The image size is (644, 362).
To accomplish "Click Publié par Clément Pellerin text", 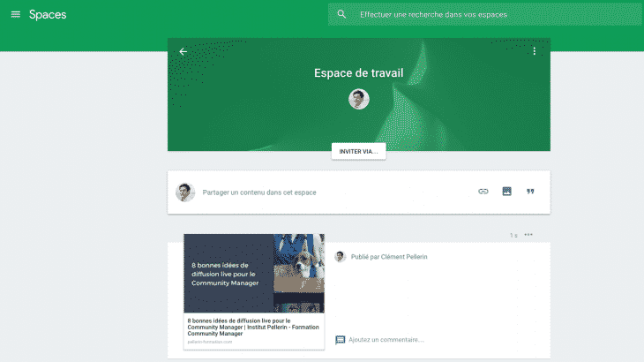I will pyautogui.click(x=389, y=257).
